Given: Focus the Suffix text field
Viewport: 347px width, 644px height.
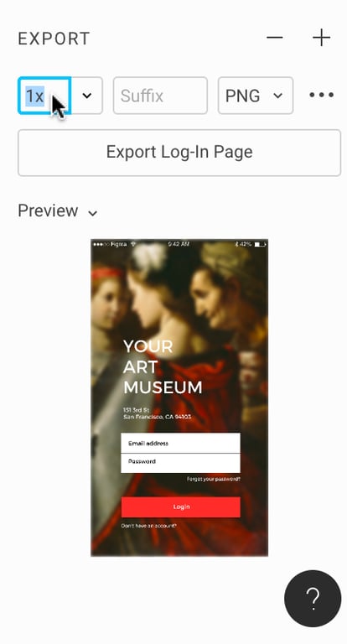Looking at the screenshot, I should pos(160,96).
